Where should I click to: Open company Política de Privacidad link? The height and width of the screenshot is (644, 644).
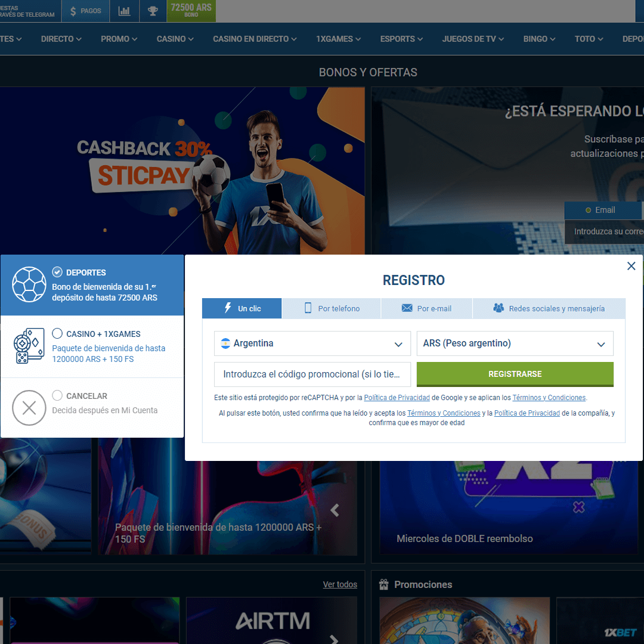[x=527, y=413]
